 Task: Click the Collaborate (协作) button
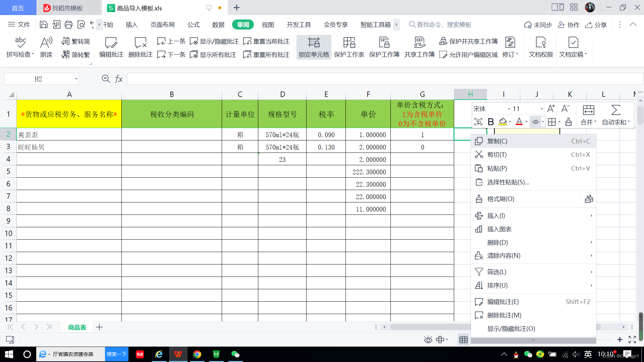point(569,25)
